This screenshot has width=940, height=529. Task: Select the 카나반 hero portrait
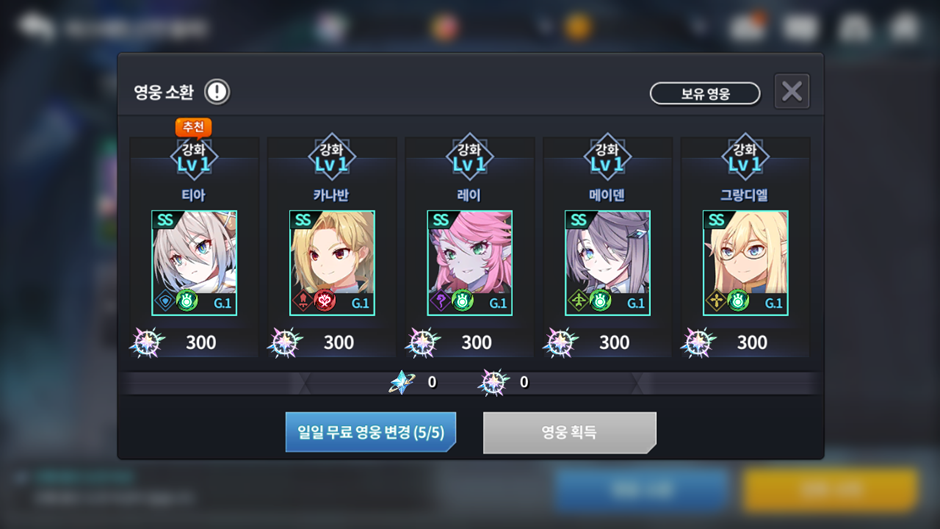coord(332,263)
